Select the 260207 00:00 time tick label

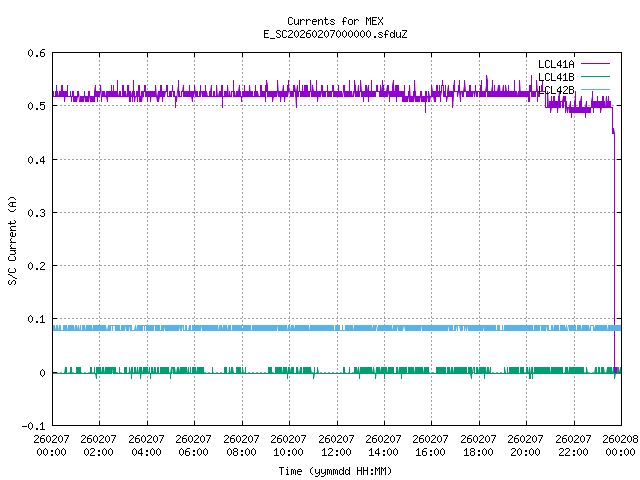51,445
